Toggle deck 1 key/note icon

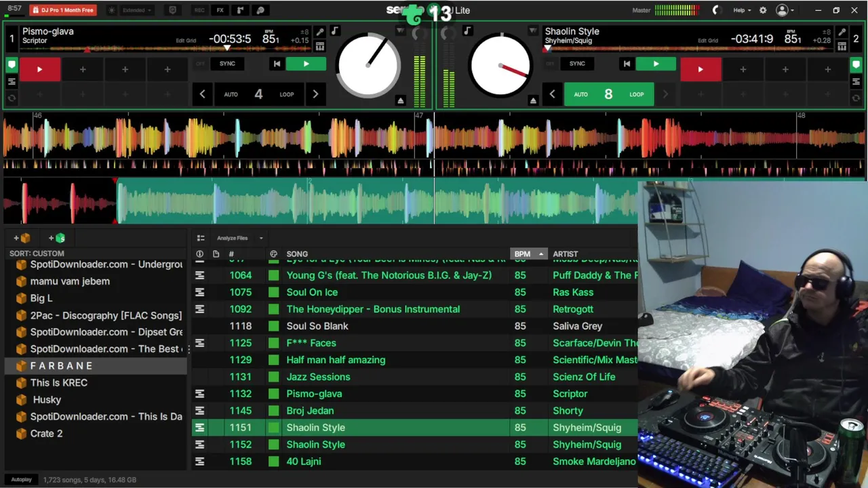pyautogui.click(x=334, y=31)
